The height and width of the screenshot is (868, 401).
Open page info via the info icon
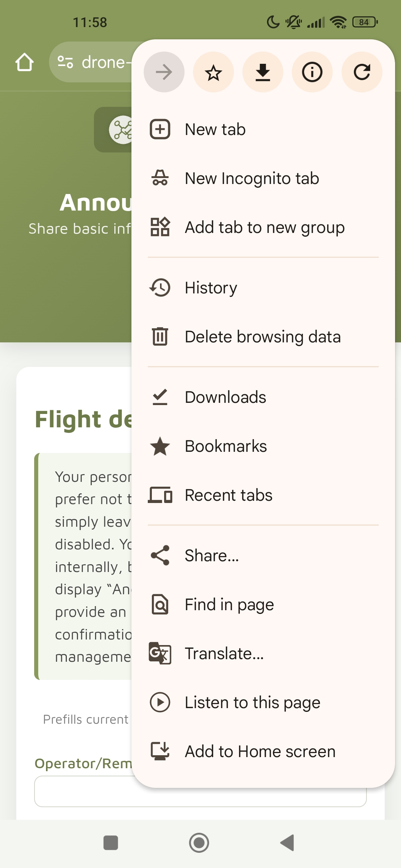tap(312, 72)
